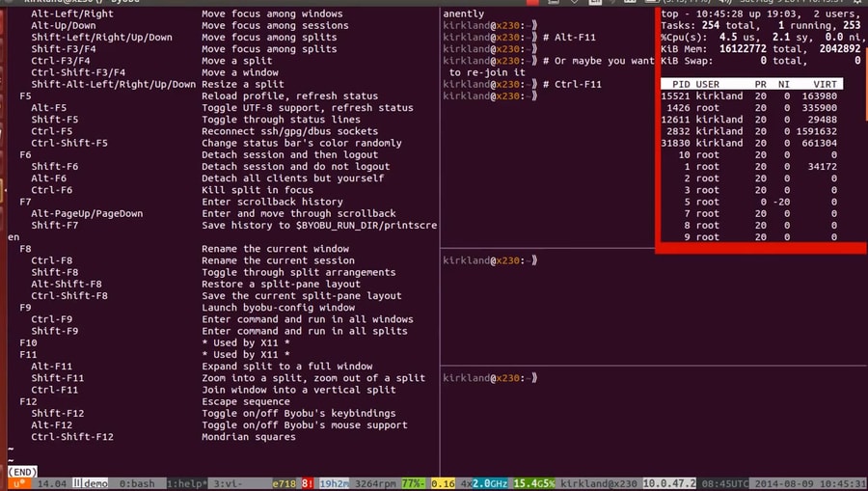
Task: Click the 'Escape sequence' help line
Action: click(x=246, y=401)
